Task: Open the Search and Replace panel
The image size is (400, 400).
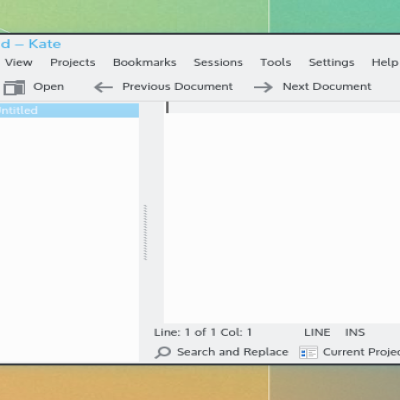Action: [233, 352]
